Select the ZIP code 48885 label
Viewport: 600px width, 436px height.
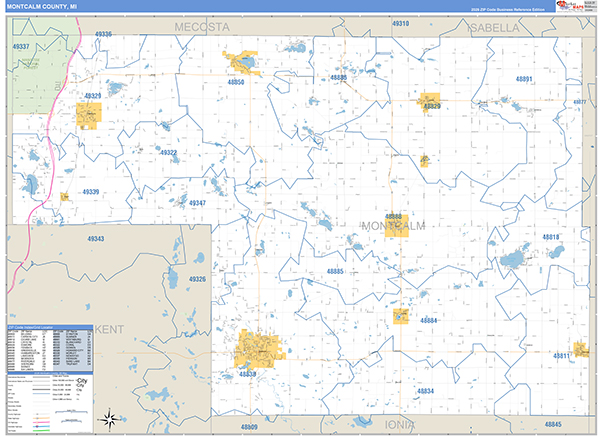[x=335, y=272]
